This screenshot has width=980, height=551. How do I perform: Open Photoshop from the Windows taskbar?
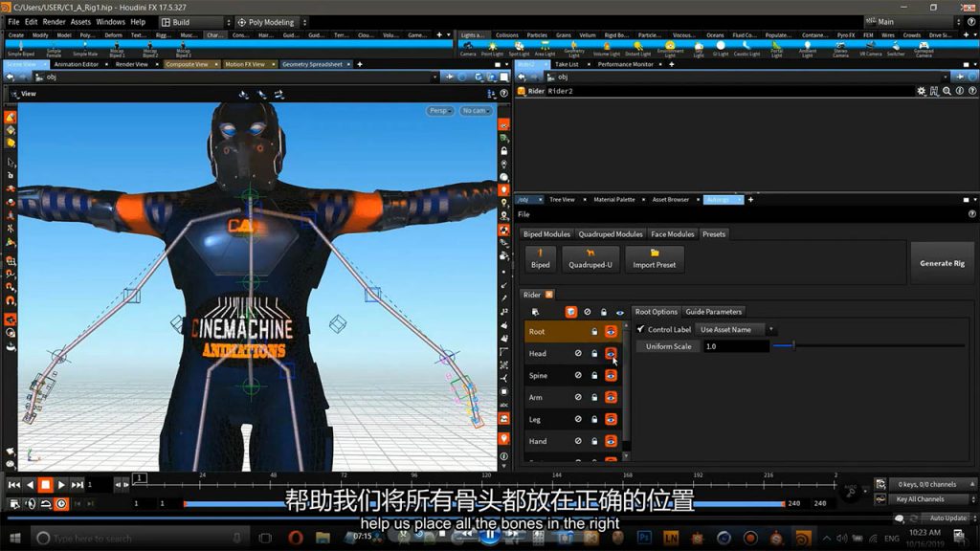[x=644, y=538]
